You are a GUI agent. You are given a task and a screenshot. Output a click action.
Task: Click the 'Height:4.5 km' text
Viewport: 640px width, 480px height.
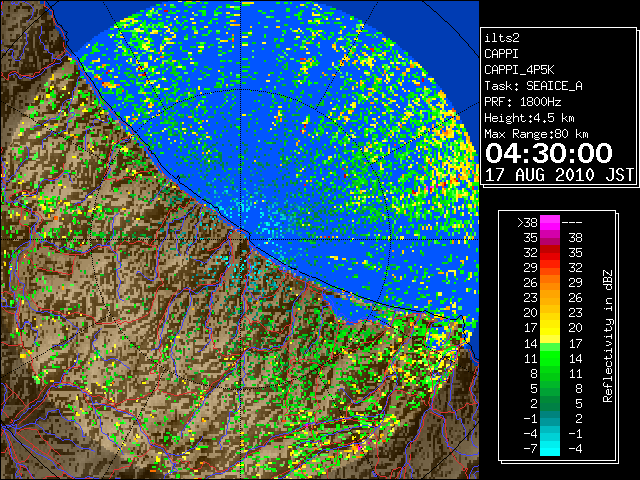[x=529, y=118]
